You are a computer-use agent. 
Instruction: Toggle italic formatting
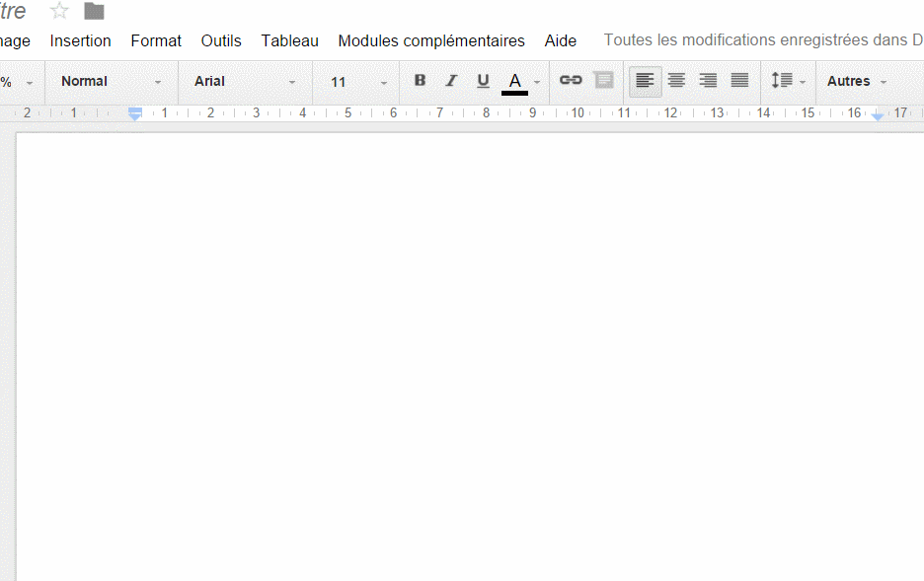(451, 81)
